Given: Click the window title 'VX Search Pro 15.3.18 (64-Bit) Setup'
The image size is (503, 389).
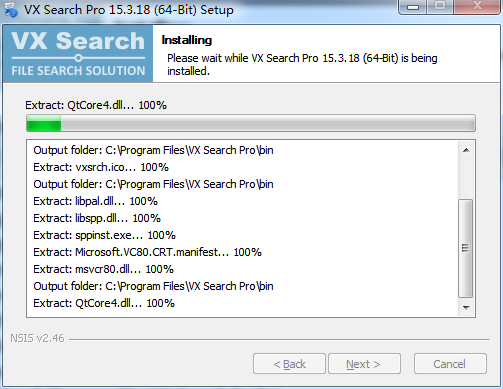Looking at the screenshot, I should tap(129, 10).
